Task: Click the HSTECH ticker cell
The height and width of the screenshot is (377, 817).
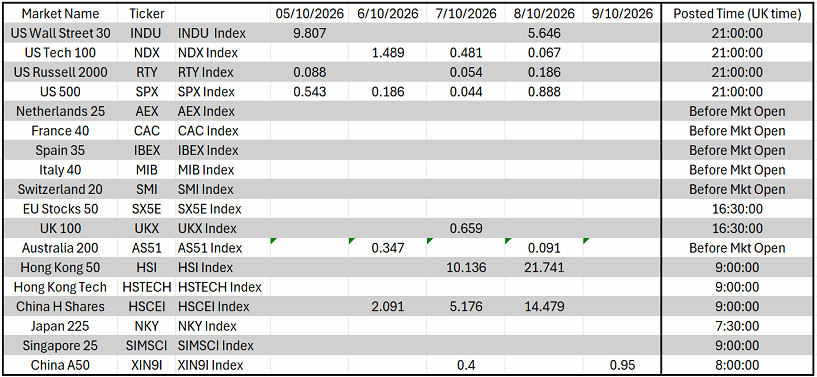Action: tap(147, 287)
